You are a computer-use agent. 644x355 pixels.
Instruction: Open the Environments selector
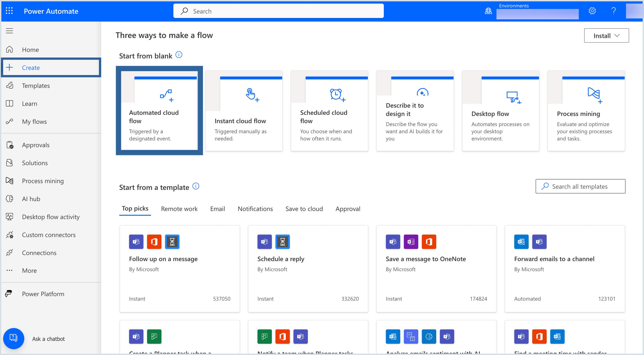(537, 14)
